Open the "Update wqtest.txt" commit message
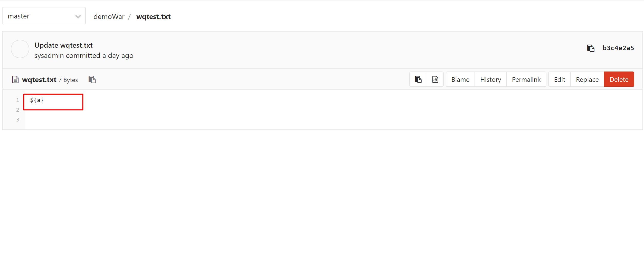Screen dimensions: 644x263 [63, 45]
